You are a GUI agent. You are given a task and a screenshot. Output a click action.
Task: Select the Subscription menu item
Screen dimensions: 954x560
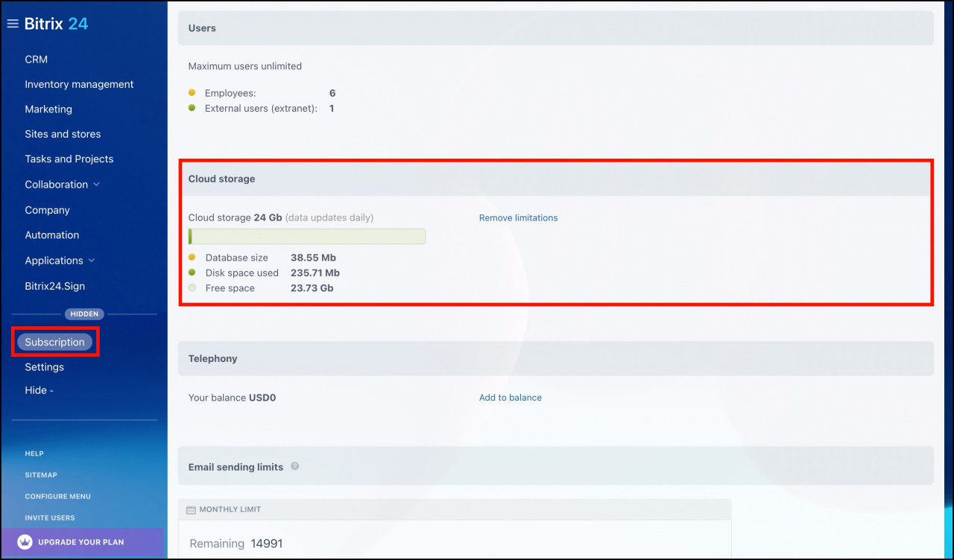click(x=55, y=342)
